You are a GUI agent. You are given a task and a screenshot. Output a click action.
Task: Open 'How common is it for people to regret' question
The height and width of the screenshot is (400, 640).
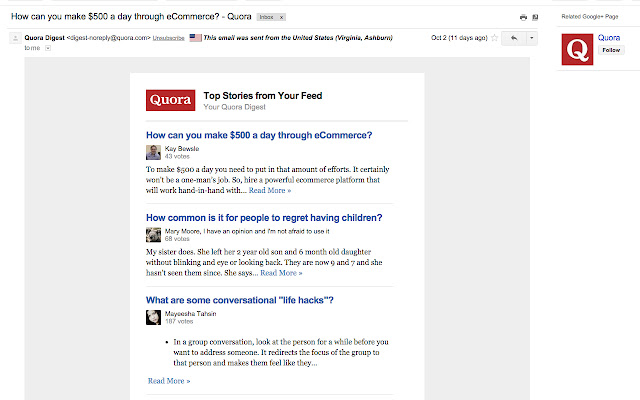(264, 218)
